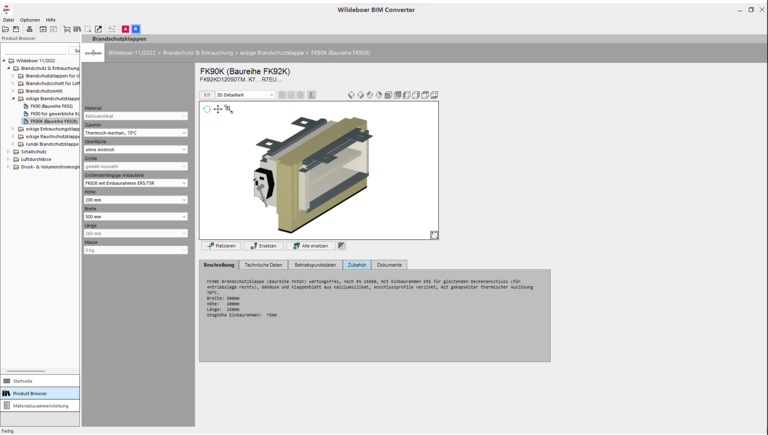The width and height of the screenshot is (768, 435).
Task: Click the external link export toolbar icon
Action: coord(98,29)
